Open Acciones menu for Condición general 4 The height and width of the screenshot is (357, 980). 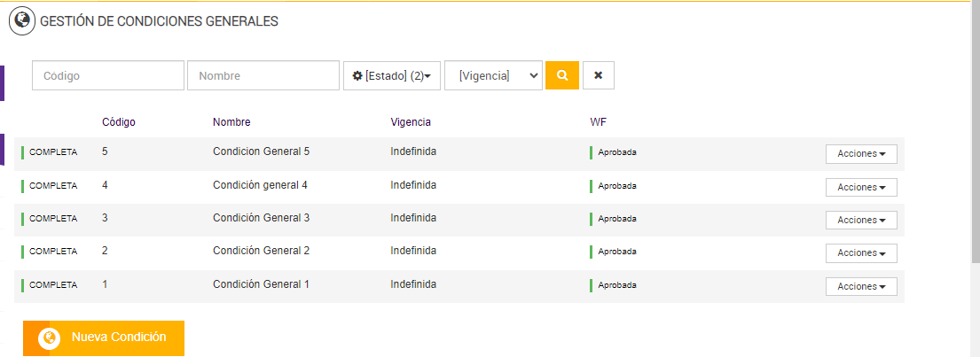pos(861,187)
